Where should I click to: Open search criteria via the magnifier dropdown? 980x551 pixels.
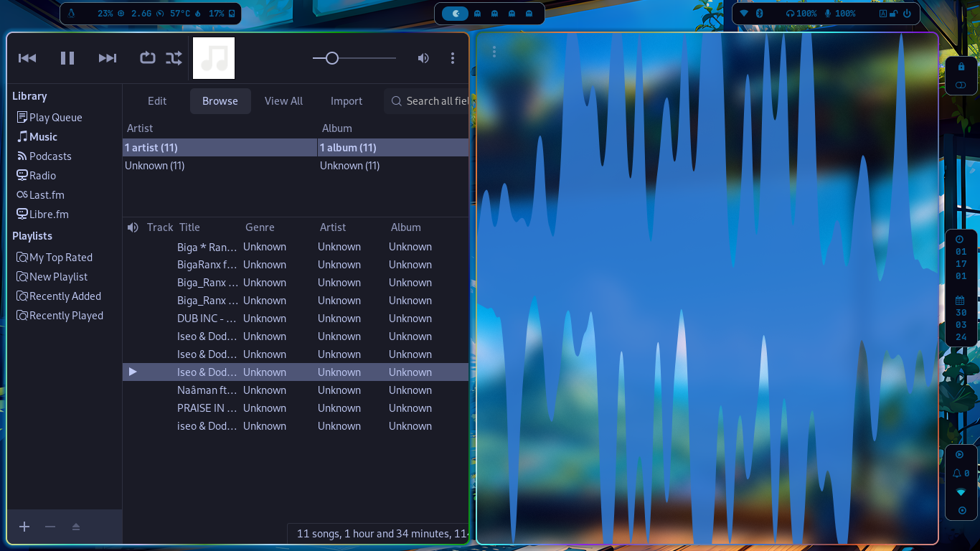[x=396, y=101]
